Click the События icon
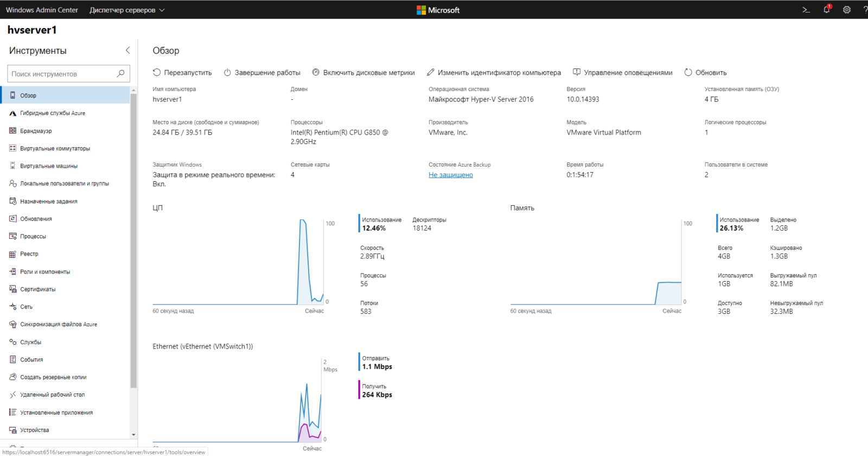 (12, 359)
